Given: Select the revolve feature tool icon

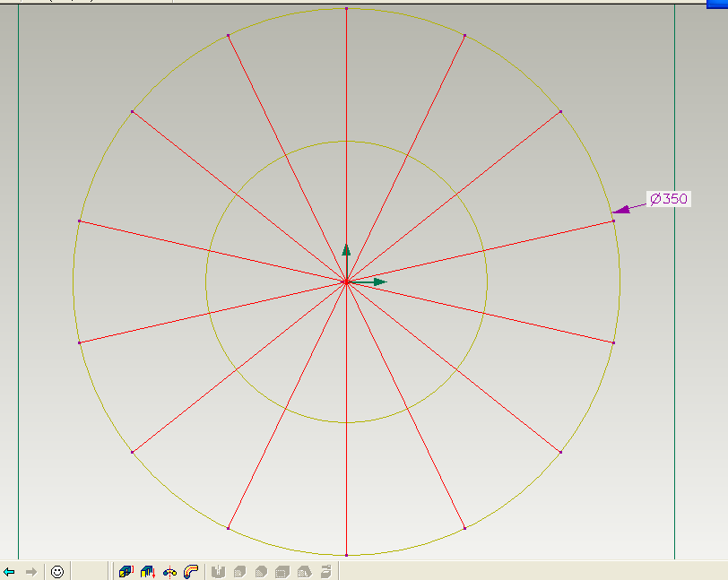Looking at the screenshot, I should (x=148, y=569).
